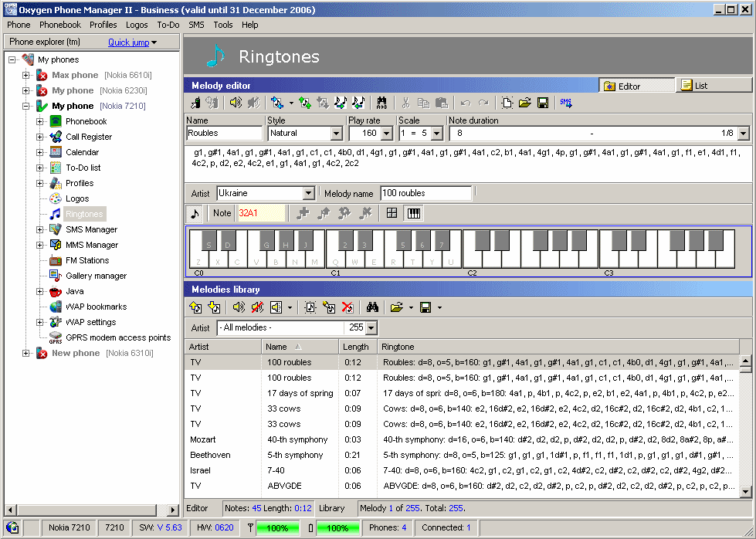Toggle the grid view button beside piano icon
The height and width of the screenshot is (539, 756).
392,213
